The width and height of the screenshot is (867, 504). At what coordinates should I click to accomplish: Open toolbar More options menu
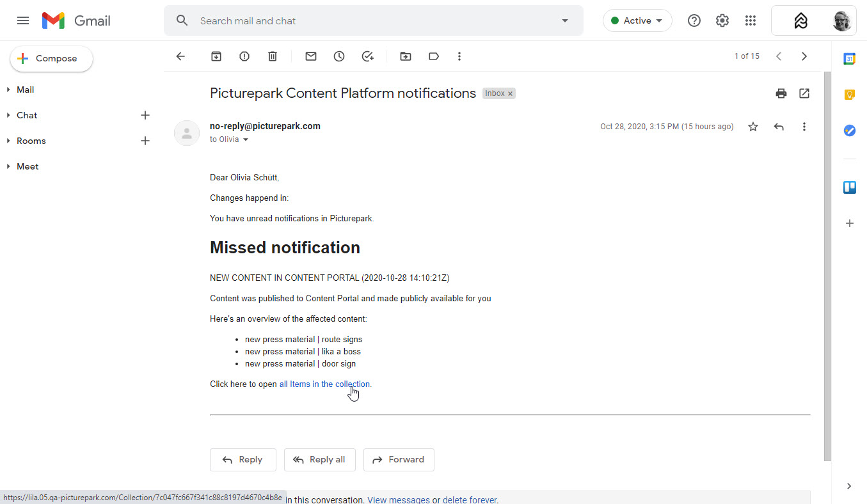pyautogui.click(x=459, y=56)
